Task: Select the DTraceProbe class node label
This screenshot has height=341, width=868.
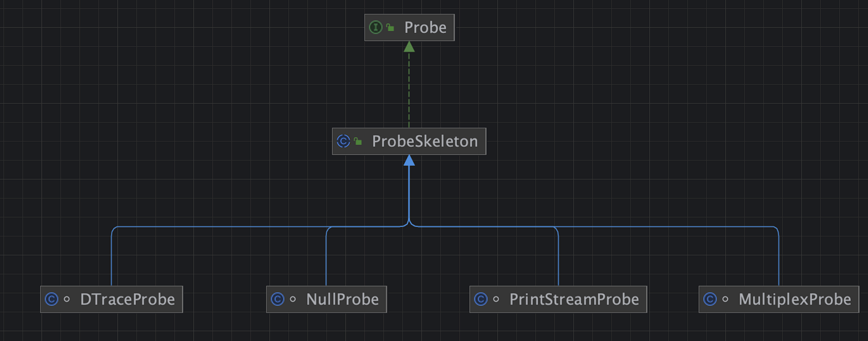Action: click(127, 299)
